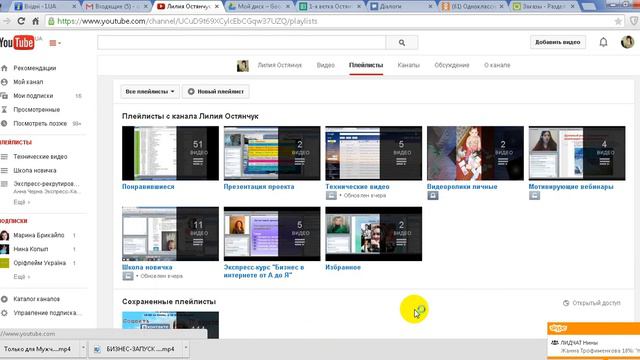The width and height of the screenshot is (640, 360).
Task: Select sidebar playlist Школа новичка
Action: click(35, 171)
